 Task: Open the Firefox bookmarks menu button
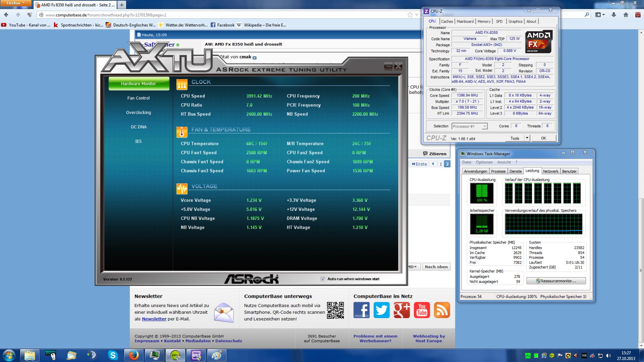tap(600, 15)
